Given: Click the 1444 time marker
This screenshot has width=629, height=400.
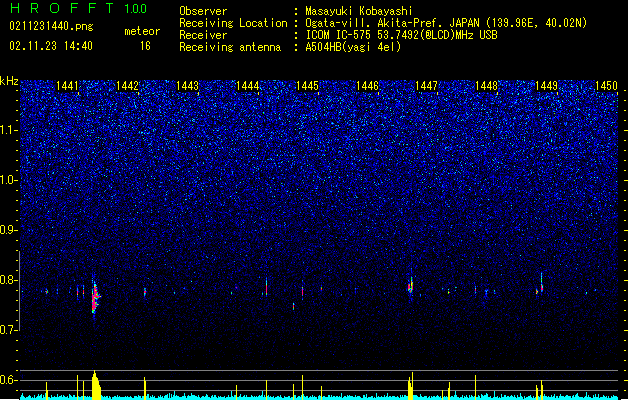Looking at the screenshot, I should coord(248,86).
